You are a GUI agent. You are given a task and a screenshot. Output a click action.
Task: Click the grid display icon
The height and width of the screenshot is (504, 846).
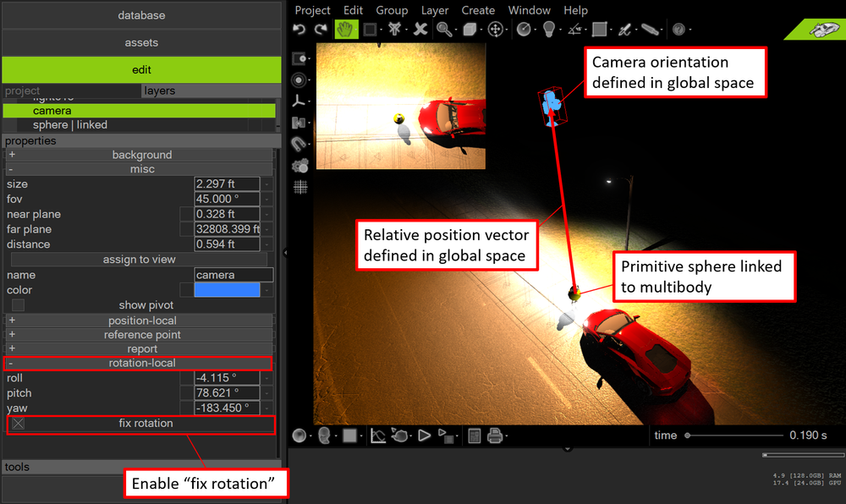point(300,187)
